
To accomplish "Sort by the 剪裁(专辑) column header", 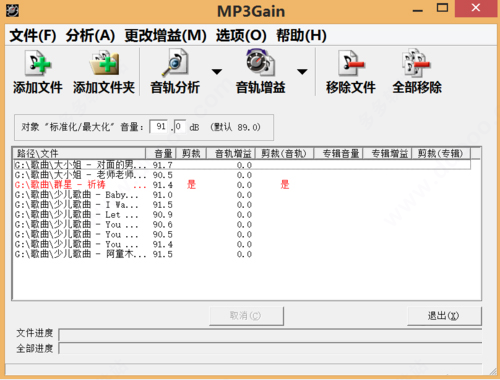I will [x=441, y=154].
